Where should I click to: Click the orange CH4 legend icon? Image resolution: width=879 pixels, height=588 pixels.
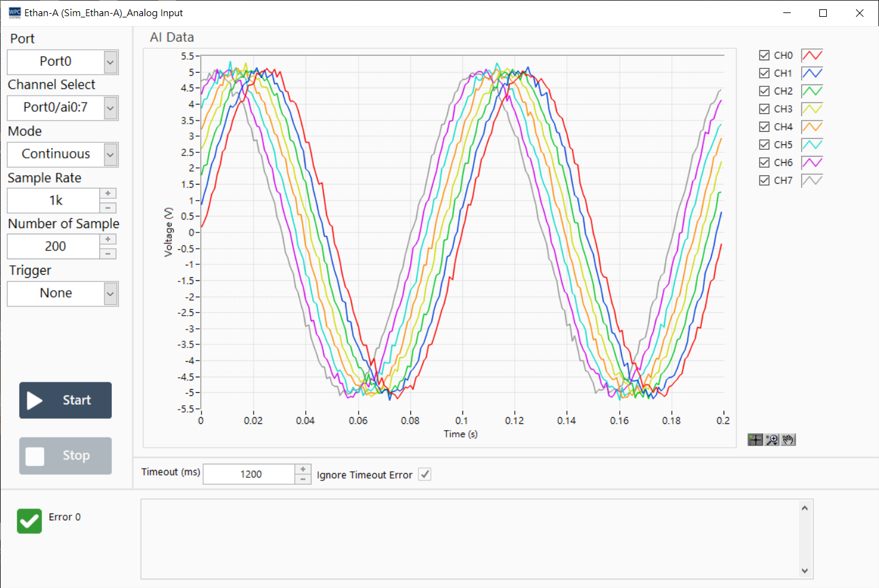(812, 126)
